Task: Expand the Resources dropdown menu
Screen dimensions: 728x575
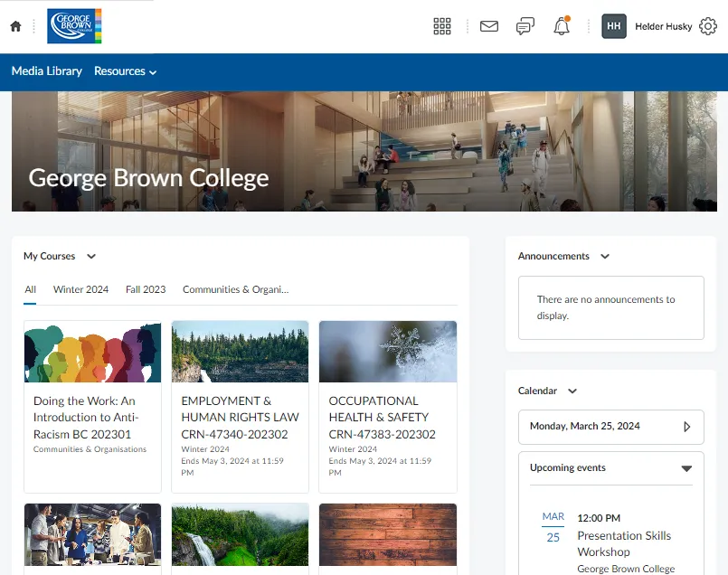Action: (126, 71)
